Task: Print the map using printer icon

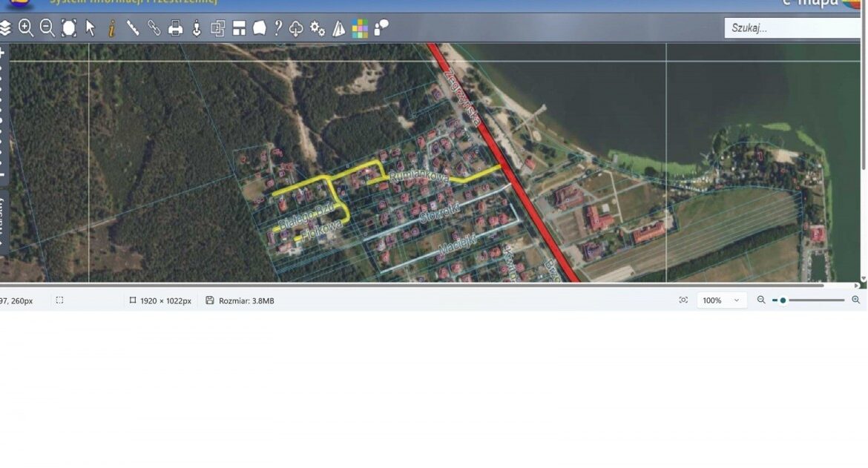Action: click(x=176, y=28)
